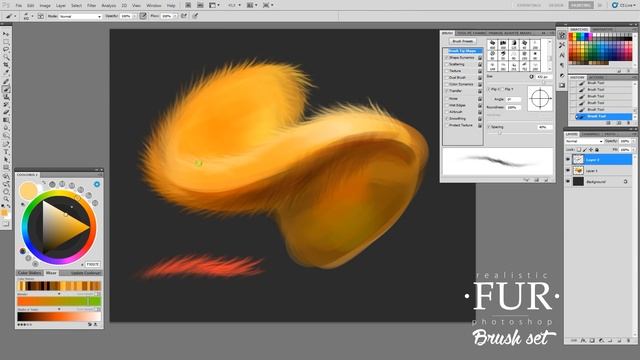Toggle Transfer checkbox
Screen dimensions: 640x360
pyautogui.click(x=446, y=91)
